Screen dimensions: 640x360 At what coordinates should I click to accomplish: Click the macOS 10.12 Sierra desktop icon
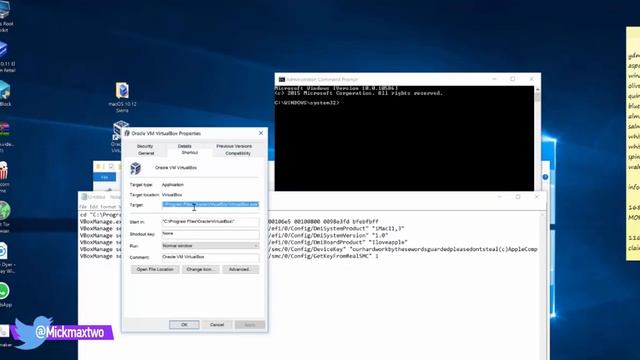tap(122, 97)
